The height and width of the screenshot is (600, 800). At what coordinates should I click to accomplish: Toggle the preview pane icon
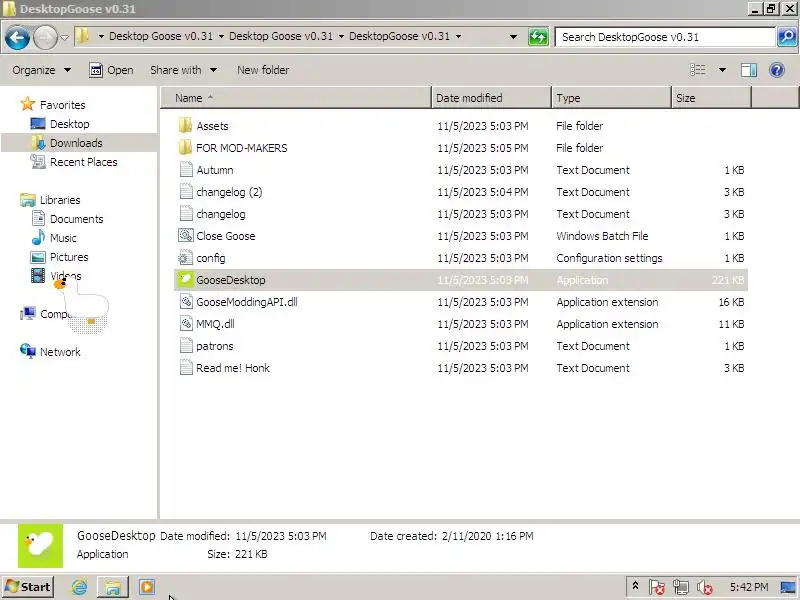(x=748, y=70)
